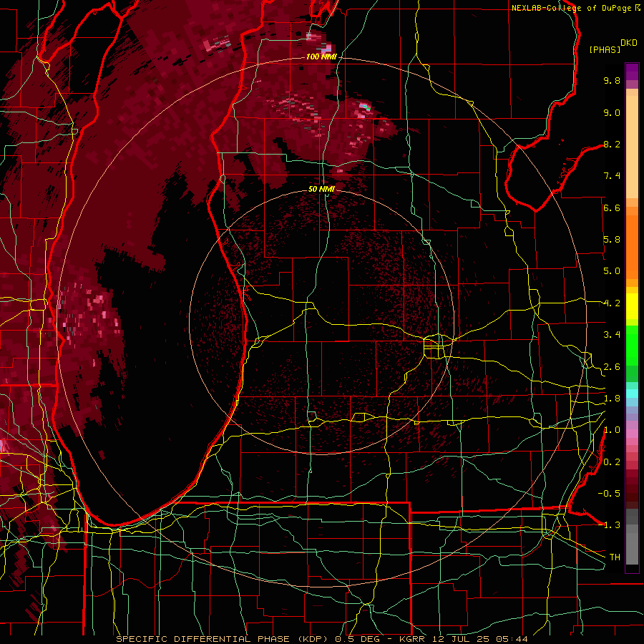Click the purple band on the color scale
644x644 pixels.
click(x=632, y=72)
